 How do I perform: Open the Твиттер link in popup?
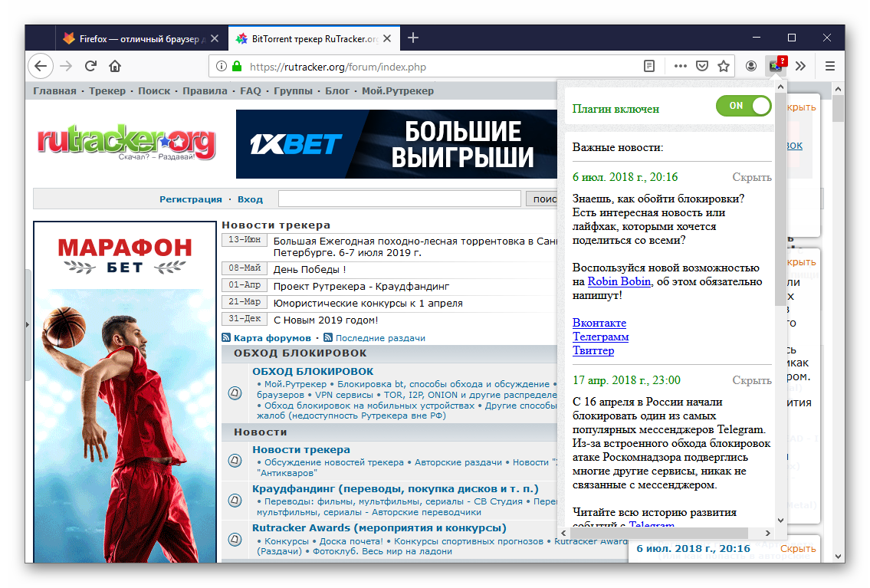593,350
